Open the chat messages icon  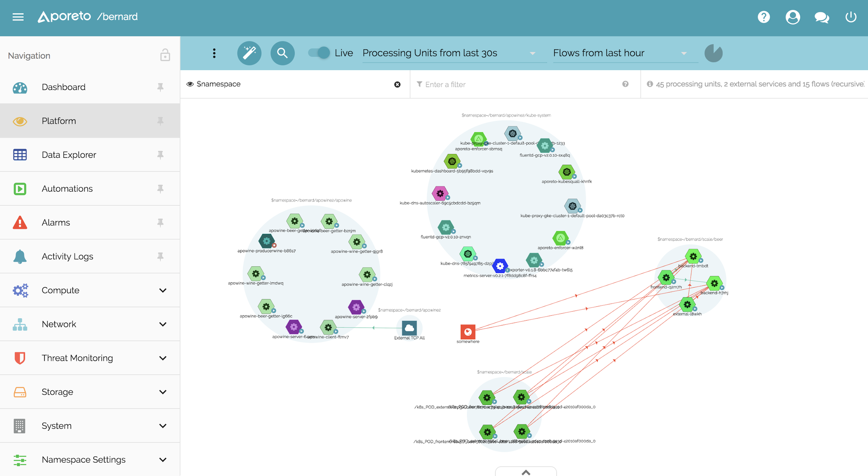[822, 17]
